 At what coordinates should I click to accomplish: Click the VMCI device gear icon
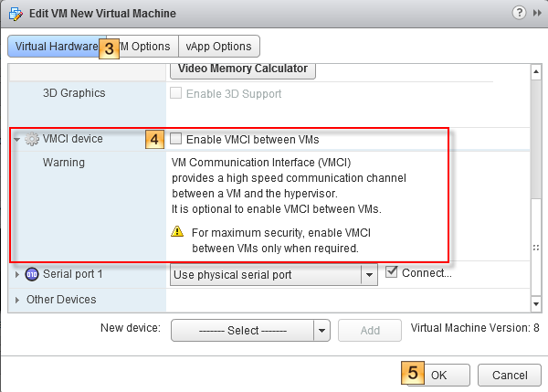(32, 139)
